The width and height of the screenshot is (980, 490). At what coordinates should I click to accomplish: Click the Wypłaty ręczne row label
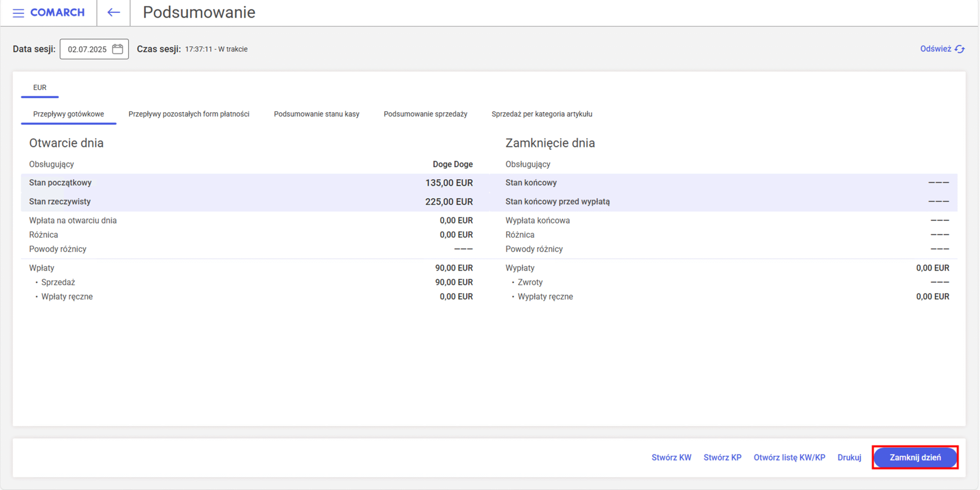click(545, 297)
